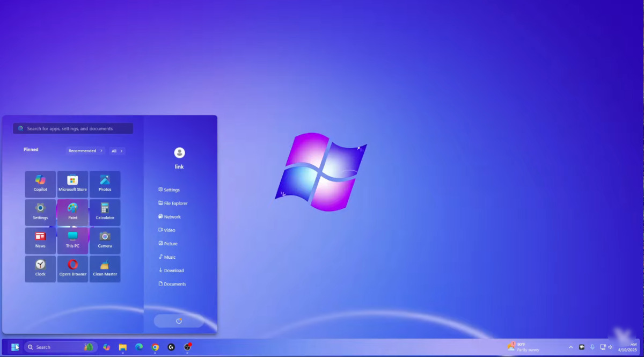Launch Opera Browser from pinned apps

tap(72, 269)
